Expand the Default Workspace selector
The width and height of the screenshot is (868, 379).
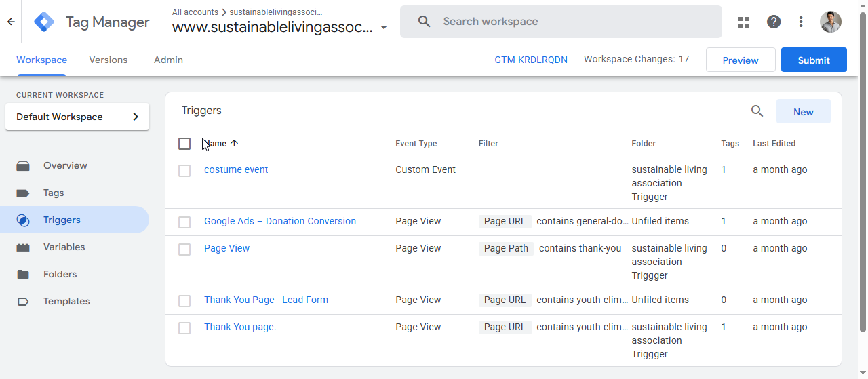(77, 117)
